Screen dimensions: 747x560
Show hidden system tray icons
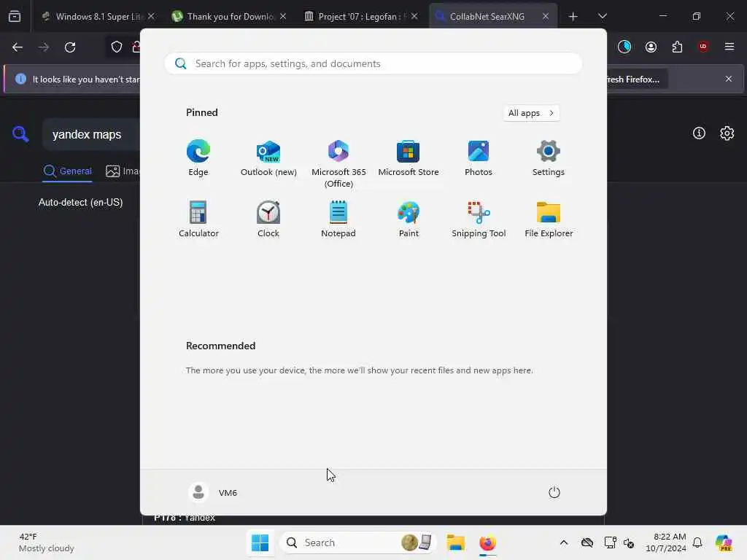[564, 542]
